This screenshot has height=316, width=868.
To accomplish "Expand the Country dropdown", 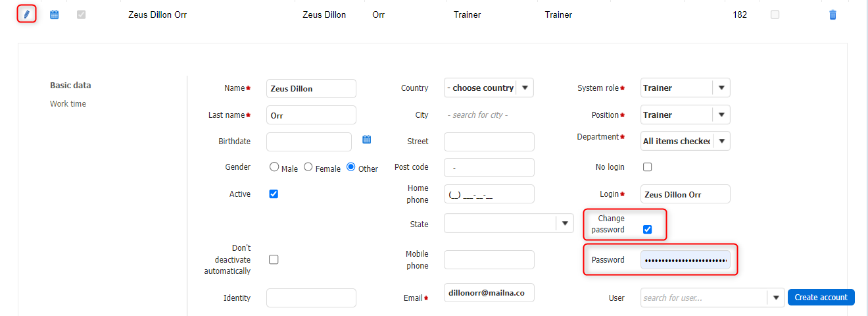I will pyautogui.click(x=525, y=88).
